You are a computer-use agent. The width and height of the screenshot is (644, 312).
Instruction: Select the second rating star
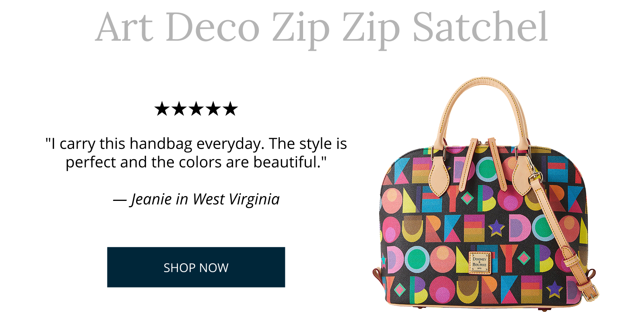pyautogui.click(x=179, y=109)
